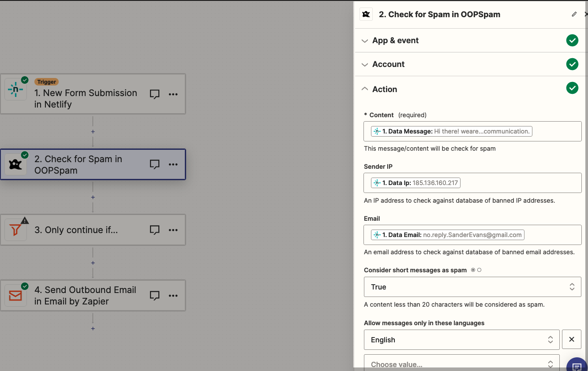This screenshot has height=371, width=588.
Task: Click the 'Consider short messages as spam' label
Action: pos(415,270)
